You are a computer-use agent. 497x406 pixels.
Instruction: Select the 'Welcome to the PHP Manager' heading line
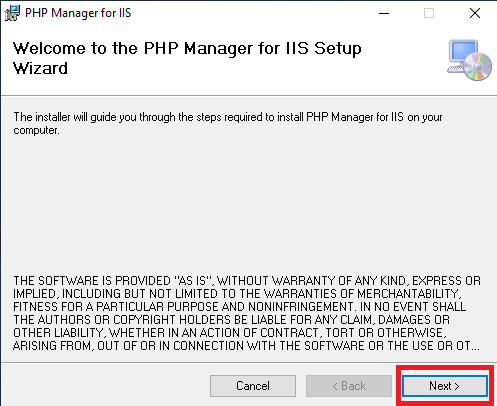187,49
